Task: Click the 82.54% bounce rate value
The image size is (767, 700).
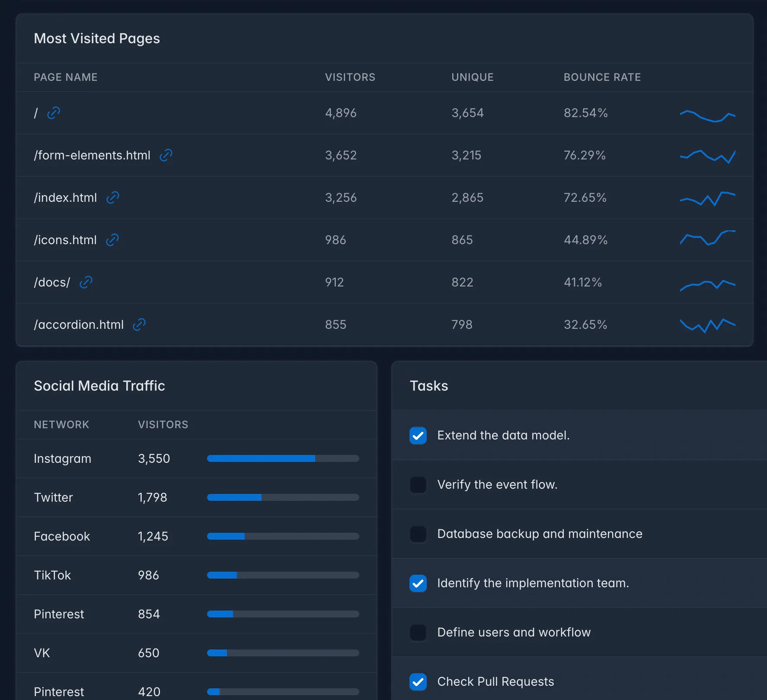Action: [586, 113]
